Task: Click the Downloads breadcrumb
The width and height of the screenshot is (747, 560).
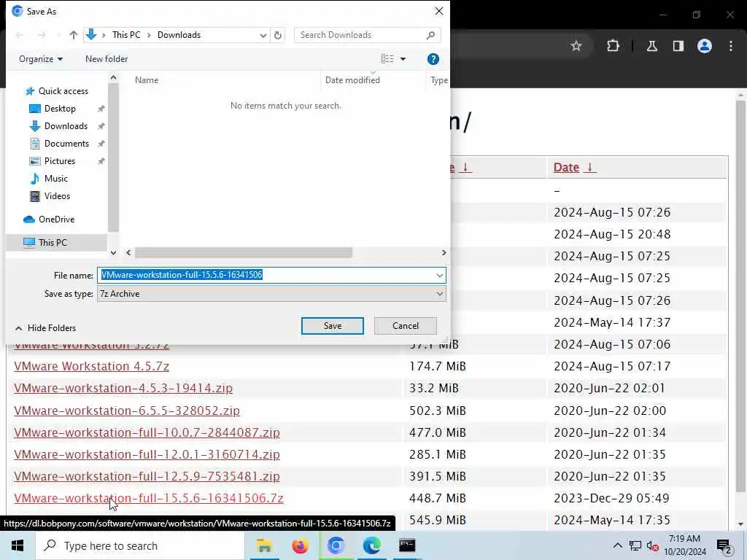Action: click(x=179, y=35)
